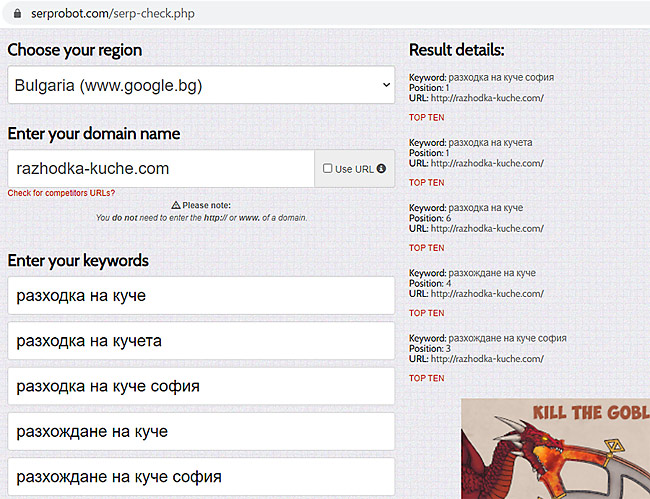Click keyword field containing разхождане на куче софия

click(201, 477)
